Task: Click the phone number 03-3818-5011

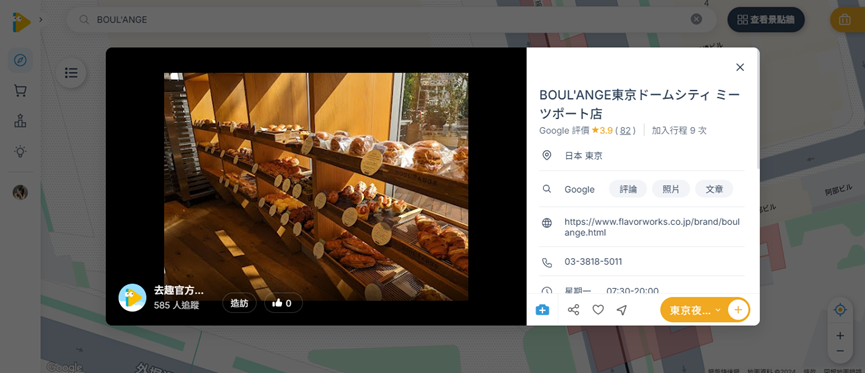Action: pos(593,262)
